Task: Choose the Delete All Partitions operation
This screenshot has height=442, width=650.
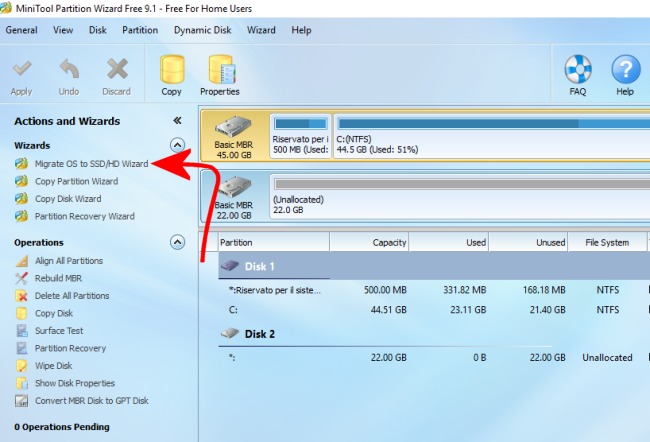Action: tap(72, 296)
